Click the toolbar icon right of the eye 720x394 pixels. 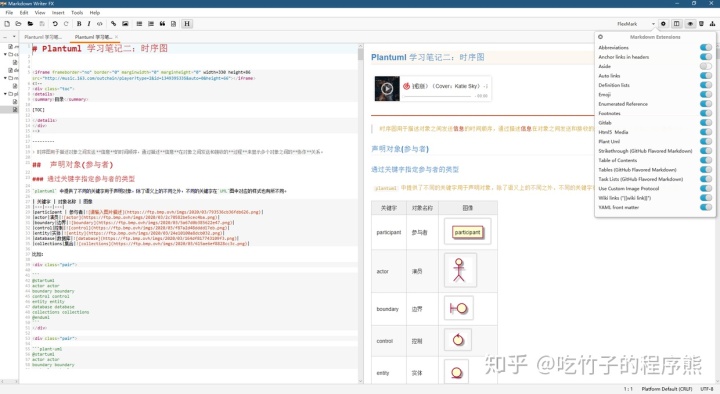point(701,24)
